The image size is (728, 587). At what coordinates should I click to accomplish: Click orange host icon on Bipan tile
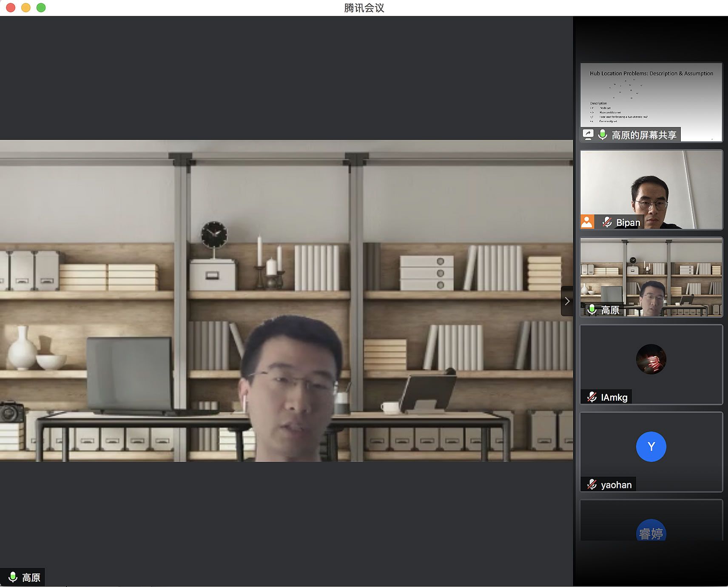point(587,222)
